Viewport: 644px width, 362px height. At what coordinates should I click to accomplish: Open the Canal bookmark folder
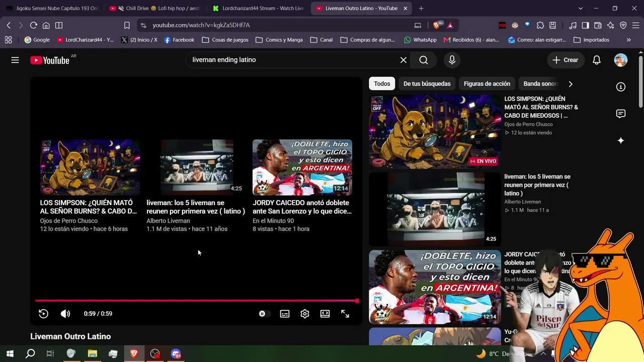pos(321,40)
